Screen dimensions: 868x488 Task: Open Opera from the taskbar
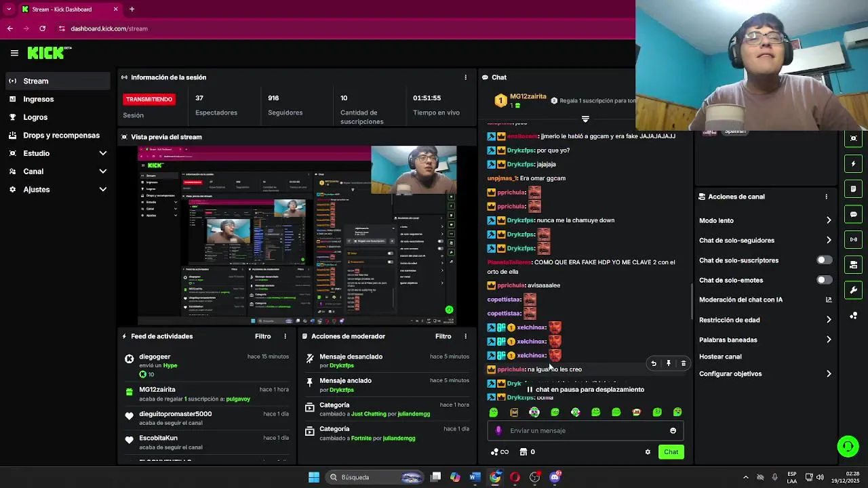515,477
